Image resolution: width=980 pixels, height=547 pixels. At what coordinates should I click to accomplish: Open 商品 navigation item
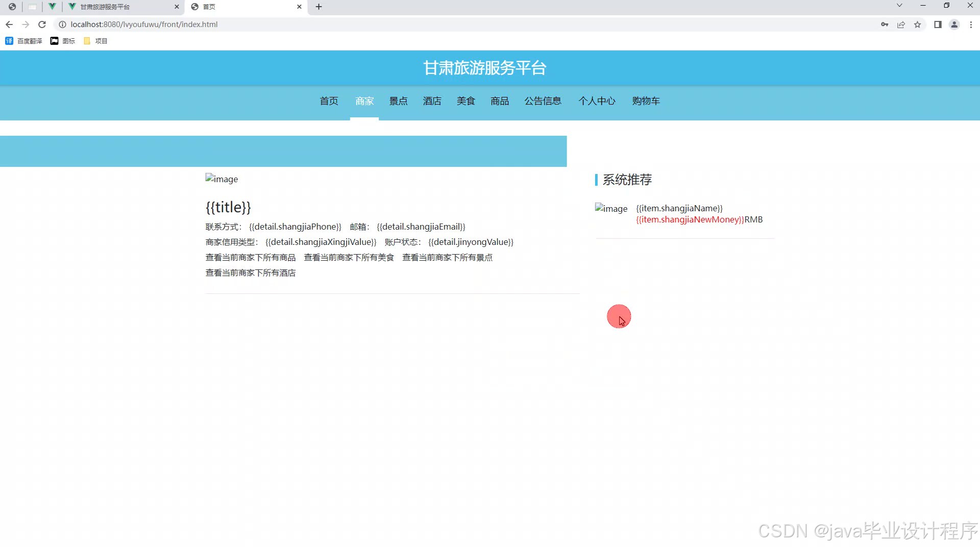[500, 101]
